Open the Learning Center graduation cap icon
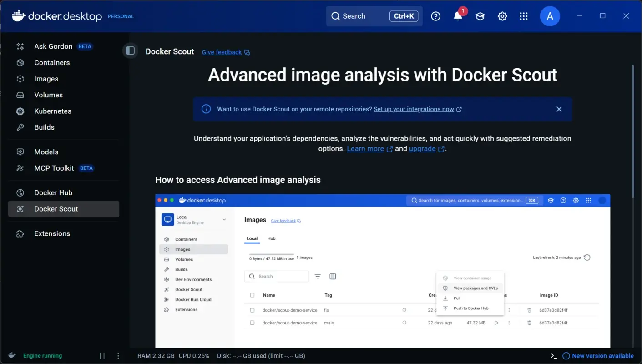The width and height of the screenshot is (642, 364). tap(480, 16)
